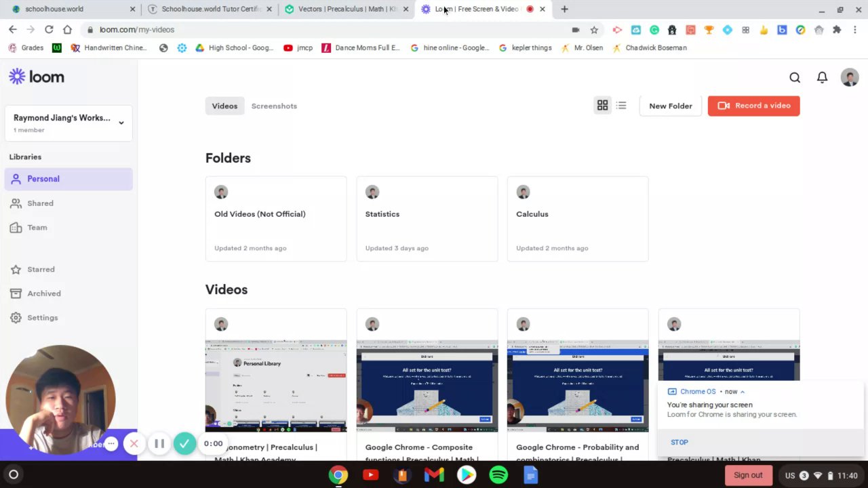The height and width of the screenshot is (488, 868).
Task: Select the Screenshots tab
Action: pos(274,106)
